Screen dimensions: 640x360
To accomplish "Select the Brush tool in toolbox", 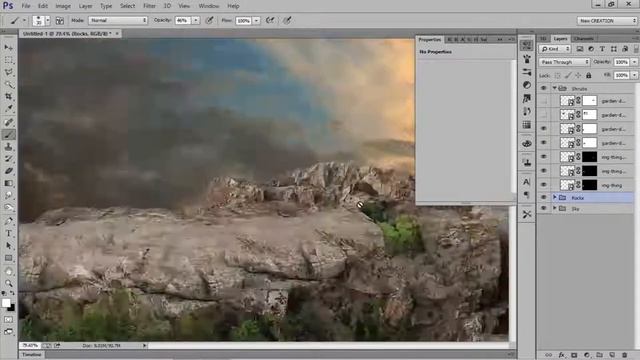I will (x=9, y=134).
